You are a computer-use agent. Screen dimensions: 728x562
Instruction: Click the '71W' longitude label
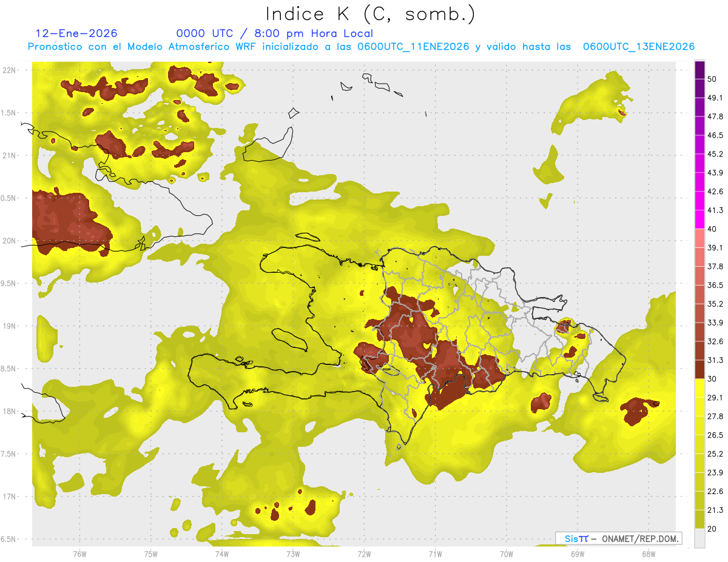click(x=435, y=554)
